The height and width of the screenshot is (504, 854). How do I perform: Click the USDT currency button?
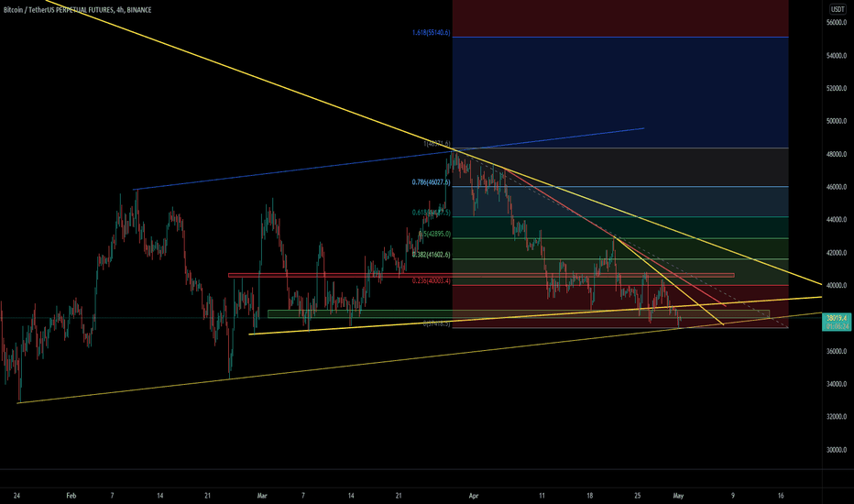tap(838, 9)
